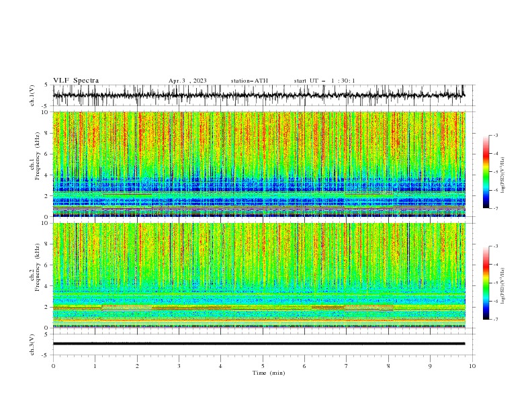
Task: Click the "-5" tick on the ch.3(V) axis
Action: coord(46,355)
